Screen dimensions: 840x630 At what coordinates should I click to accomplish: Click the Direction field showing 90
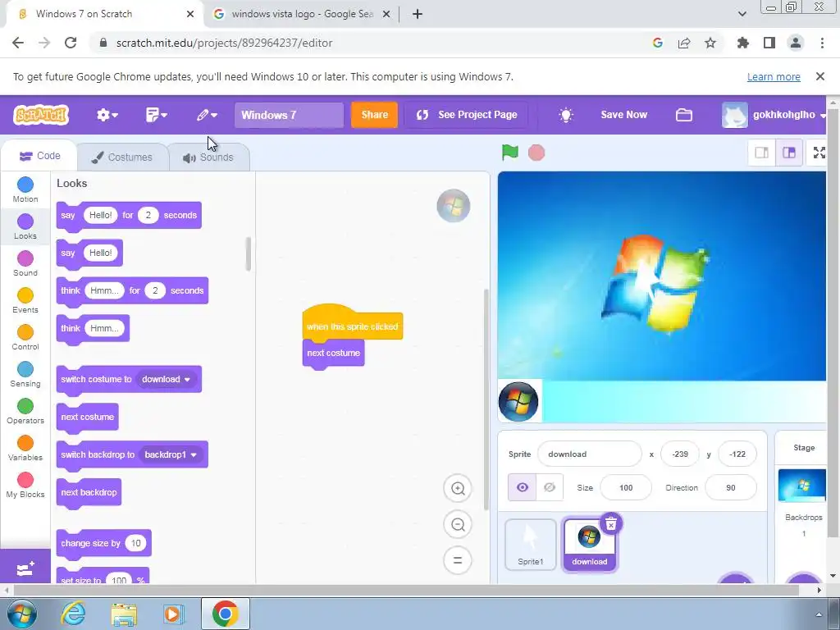[x=731, y=487]
